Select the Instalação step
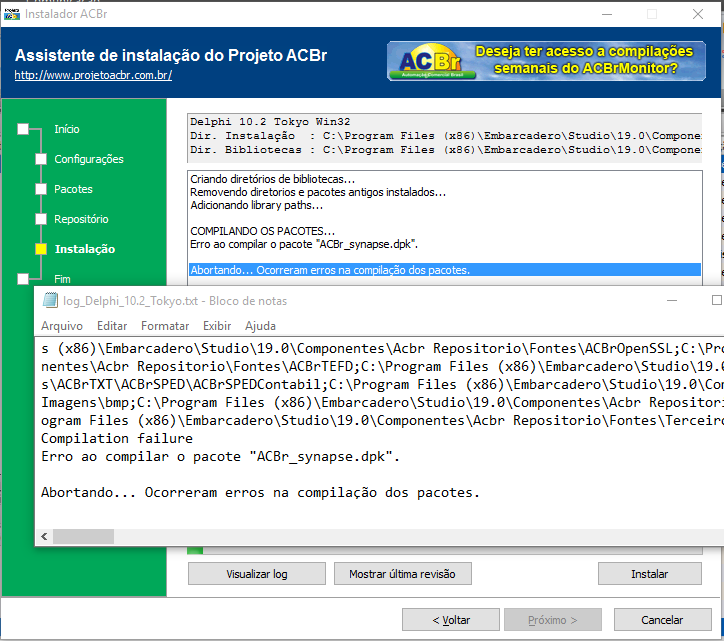The width and height of the screenshot is (724, 641). tap(84, 249)
